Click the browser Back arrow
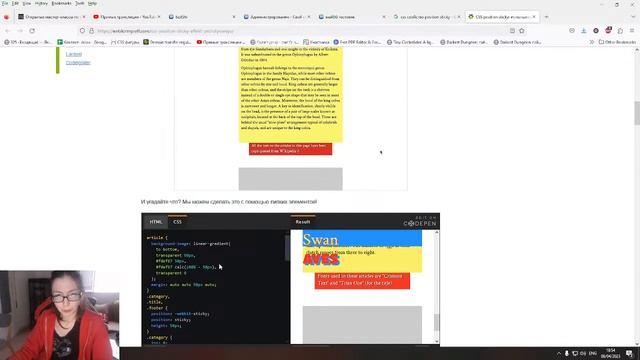 tap(8, 31)
